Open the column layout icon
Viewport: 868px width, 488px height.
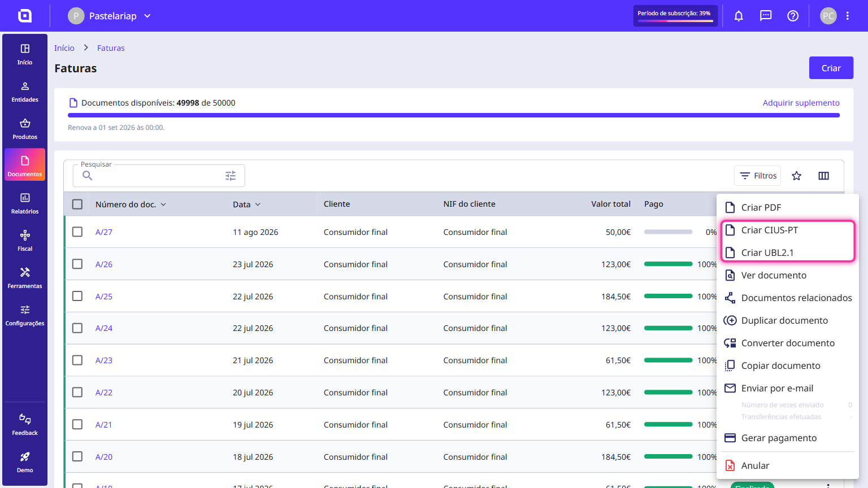[x=824, y=176]
